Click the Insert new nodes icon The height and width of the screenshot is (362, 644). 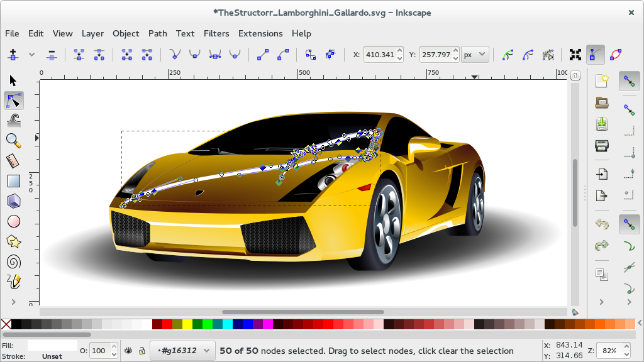point(13,55)
